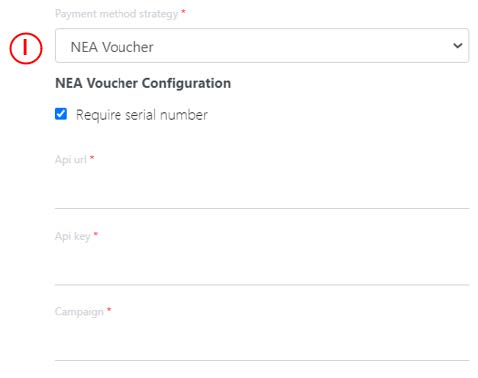Click the Api url field label
The image size is (478, 378).
tap(71, 160)
